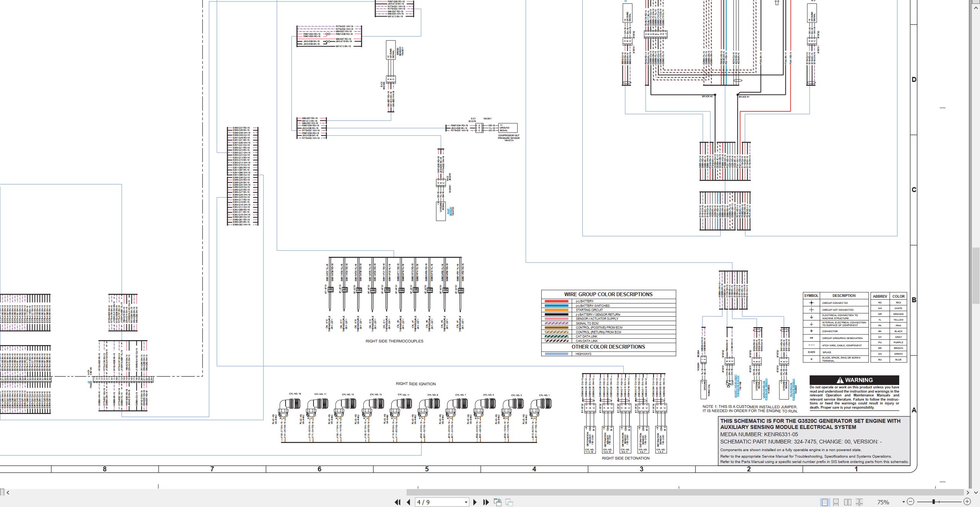Image resolution: width=980 pixels, height=507 pixels.
Task: Click the CYL NO. 9 spark plug label
Action: click(x=433, y=395)
